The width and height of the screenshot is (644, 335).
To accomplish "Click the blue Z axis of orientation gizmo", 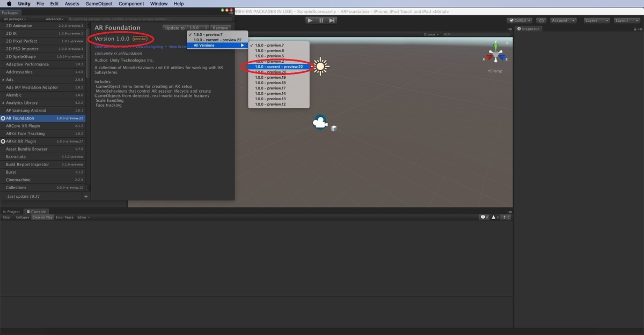I will (503, 58).
